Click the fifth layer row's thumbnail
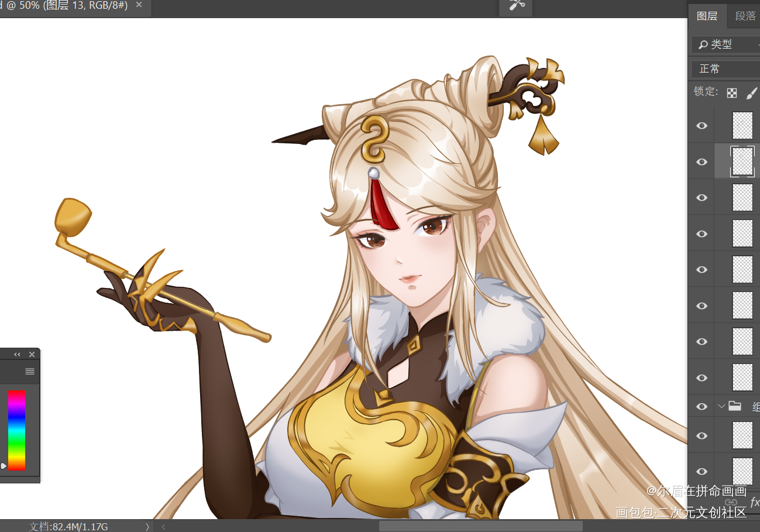 (x=742, y=269)
